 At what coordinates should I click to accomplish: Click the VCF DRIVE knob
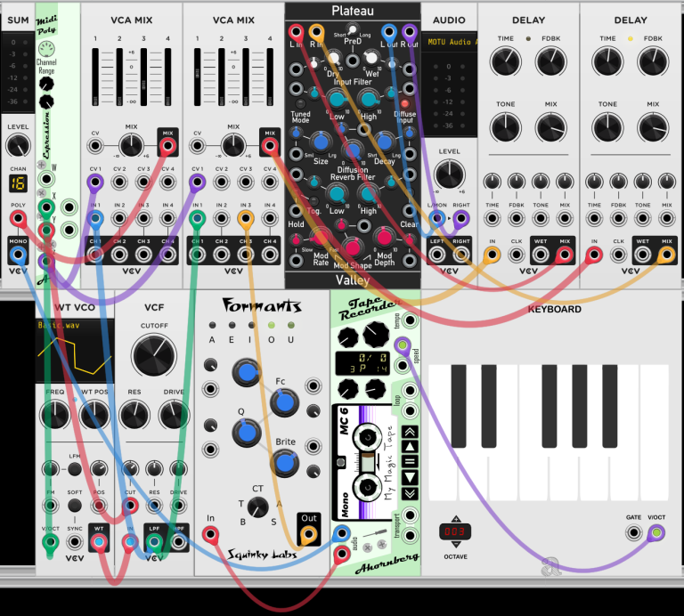pyautogui.click(x=174, y=414)
